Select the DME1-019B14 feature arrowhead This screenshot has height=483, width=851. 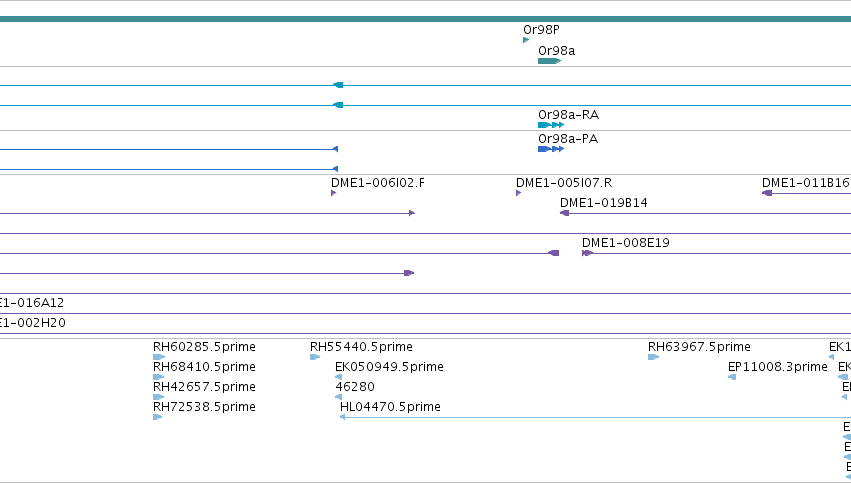point(564,213)
